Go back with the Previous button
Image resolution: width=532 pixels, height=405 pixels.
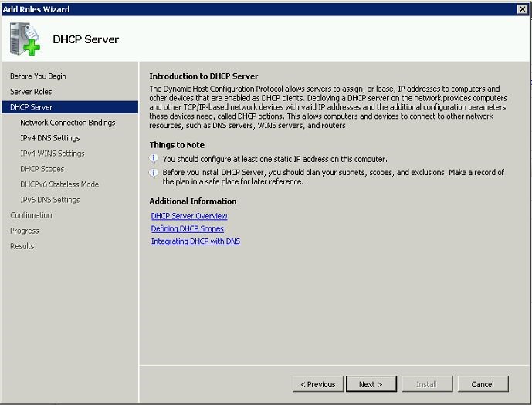pyautogui.click(x=318, y=384)
